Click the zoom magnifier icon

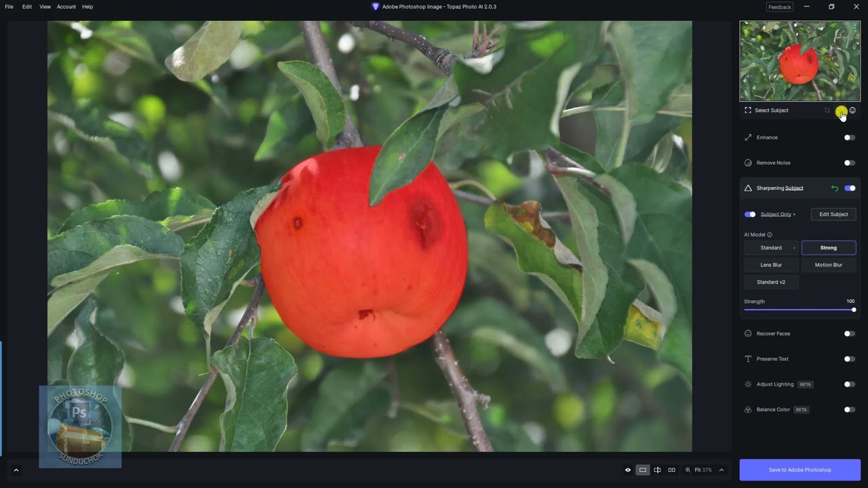tap(688, 470)
